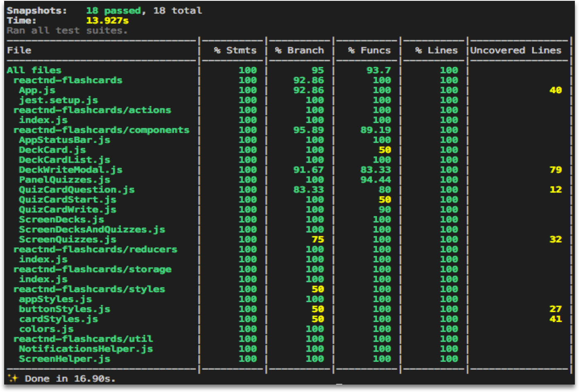Select the "18 passed" snapshots count
The height and width of the screenshot is (392, 579).
point(113,11)
